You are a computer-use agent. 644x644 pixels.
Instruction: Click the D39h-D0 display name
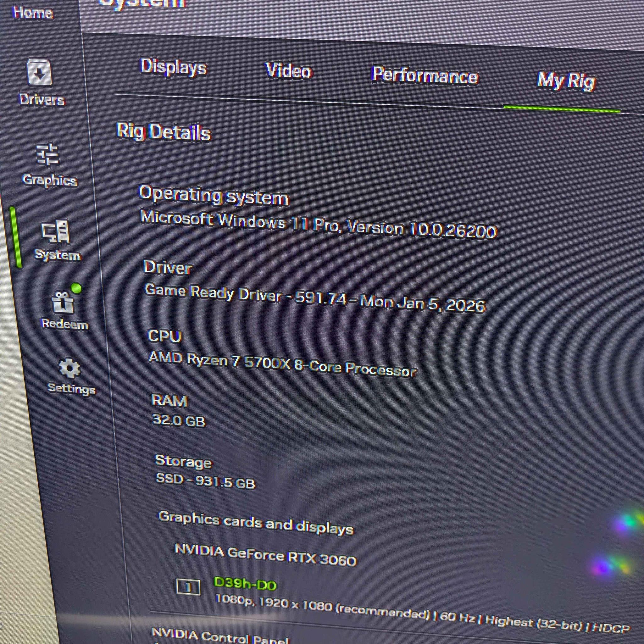pyautogui.click(x=245, y=584)
